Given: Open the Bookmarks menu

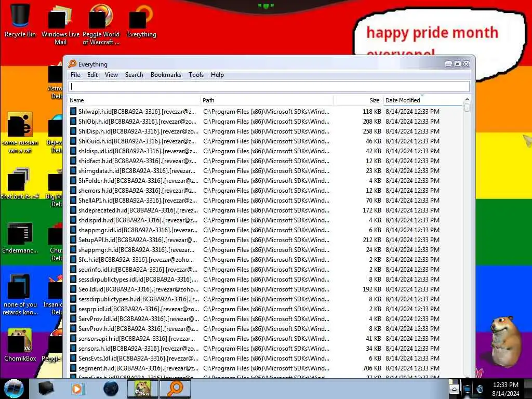Looking at the screenshot, I should 166,75.
